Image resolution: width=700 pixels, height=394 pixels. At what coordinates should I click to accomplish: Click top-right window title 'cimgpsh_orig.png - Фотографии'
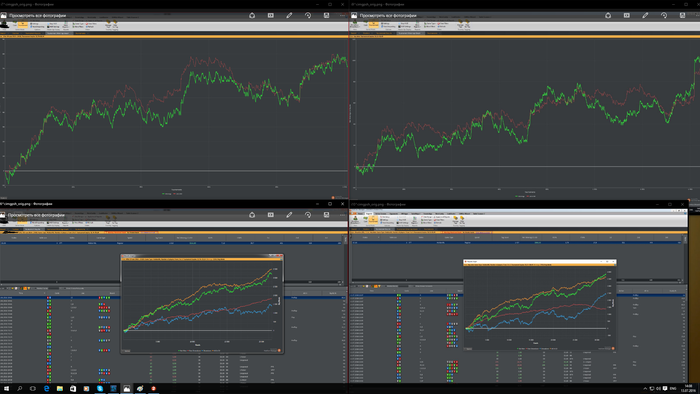(x=378, y=4)
